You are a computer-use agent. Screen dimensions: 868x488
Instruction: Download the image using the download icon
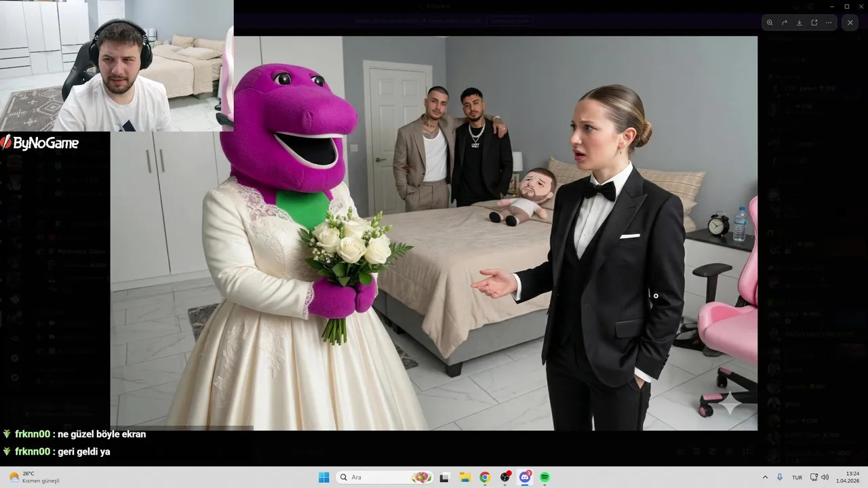click(x=800, y=22)
